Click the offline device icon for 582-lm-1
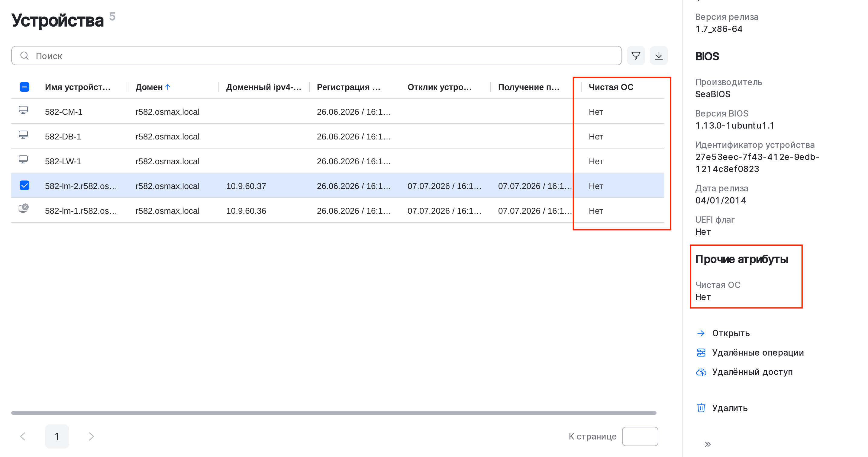 [x=23, y=209]
